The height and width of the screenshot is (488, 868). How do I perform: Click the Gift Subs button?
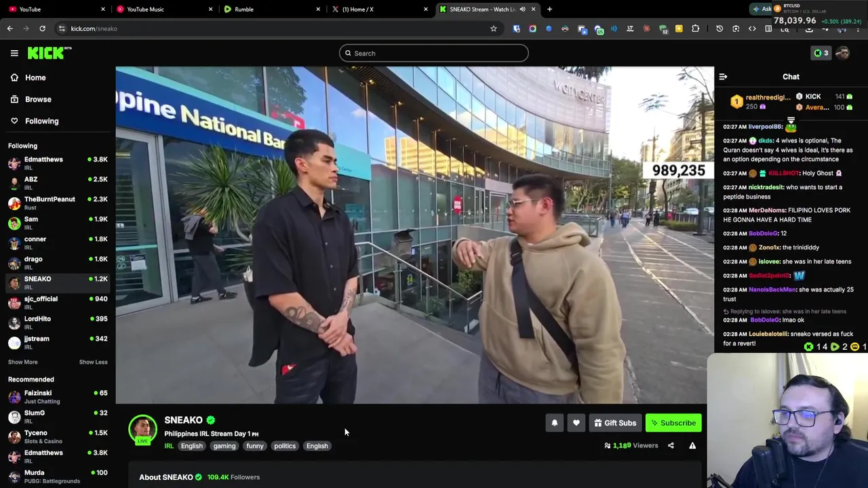click(615, 423)
